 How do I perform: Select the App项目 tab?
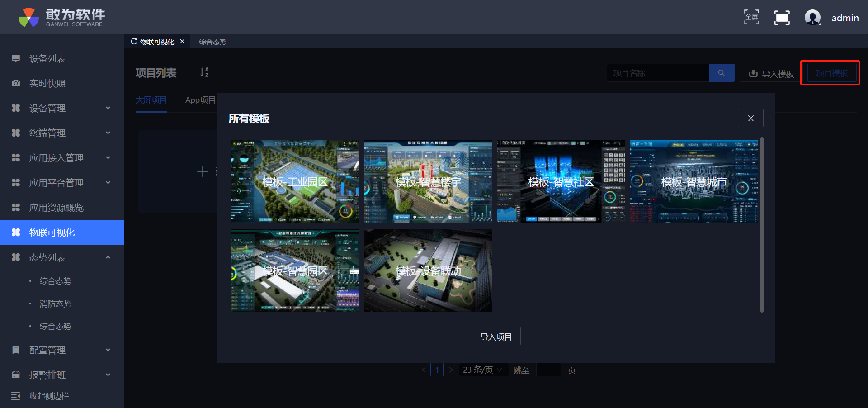coord(200,100)
